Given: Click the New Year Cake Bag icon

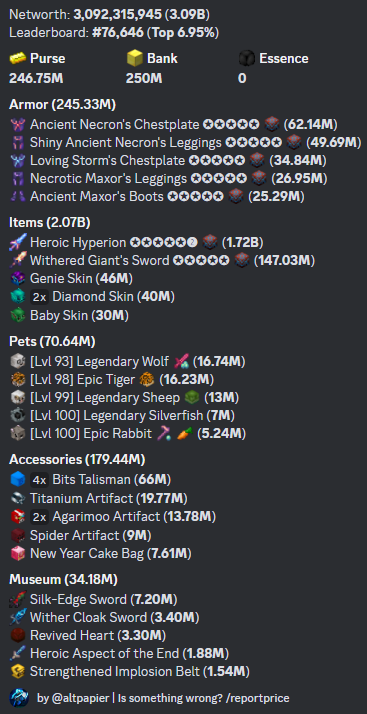Looking at the screenshot, I should click(18, 554).
